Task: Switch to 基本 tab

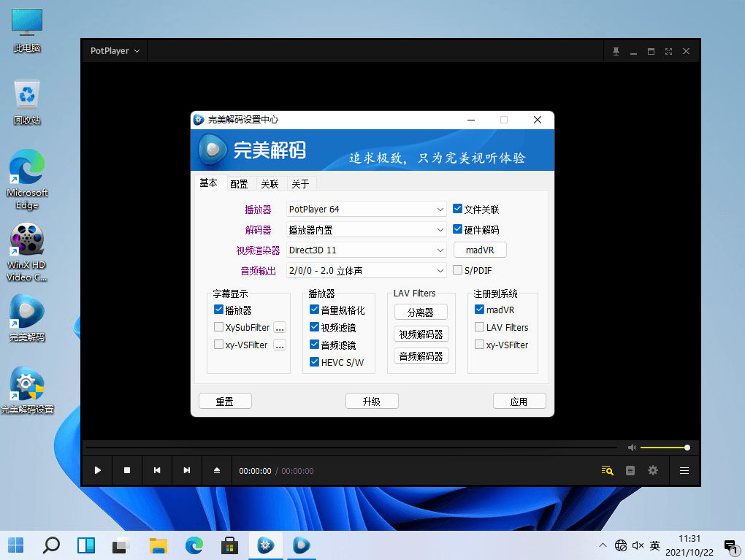Action: [208, 183]
